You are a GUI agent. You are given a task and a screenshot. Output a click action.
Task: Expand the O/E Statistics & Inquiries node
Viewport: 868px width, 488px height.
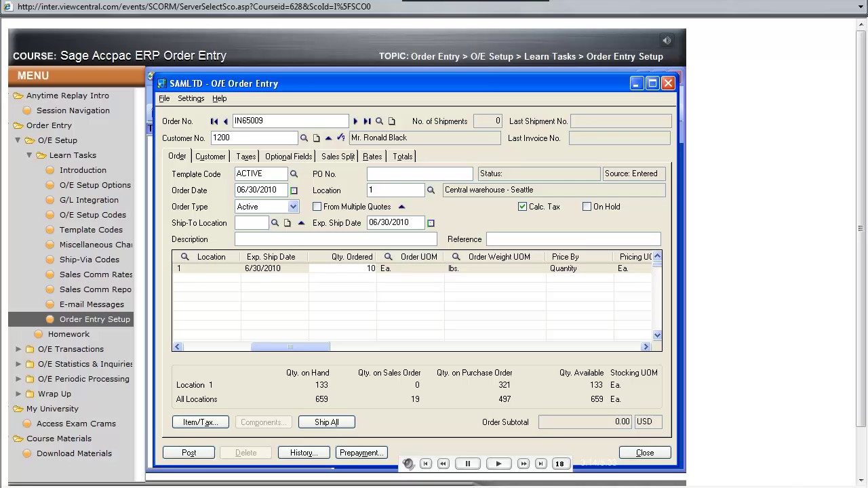[18, 364]
